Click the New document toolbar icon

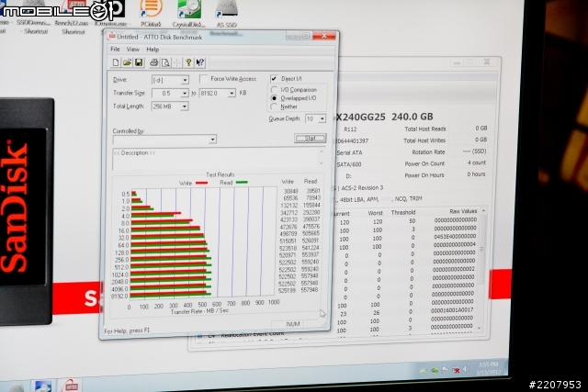[x=116, y=62]
